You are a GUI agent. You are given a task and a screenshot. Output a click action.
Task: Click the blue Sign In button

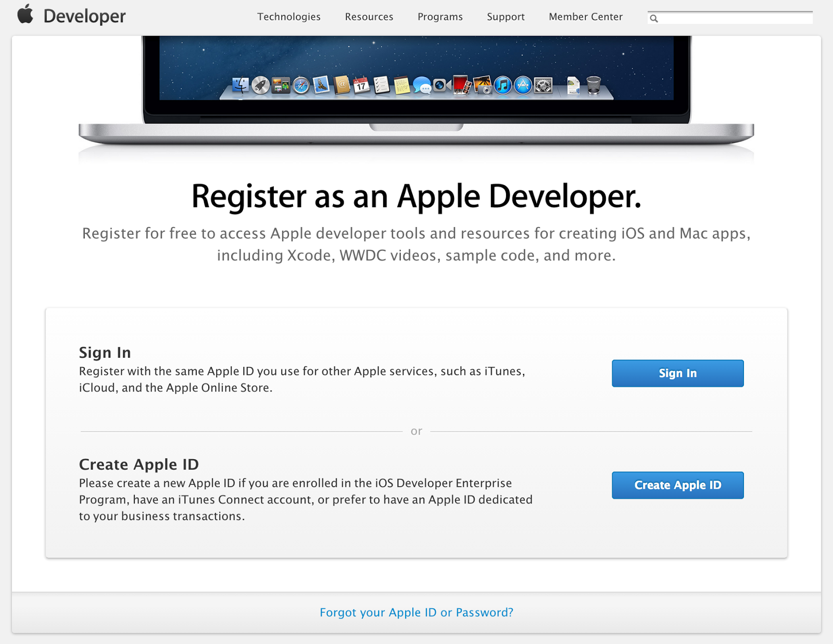pyautogui.click(x=678, y=373)
